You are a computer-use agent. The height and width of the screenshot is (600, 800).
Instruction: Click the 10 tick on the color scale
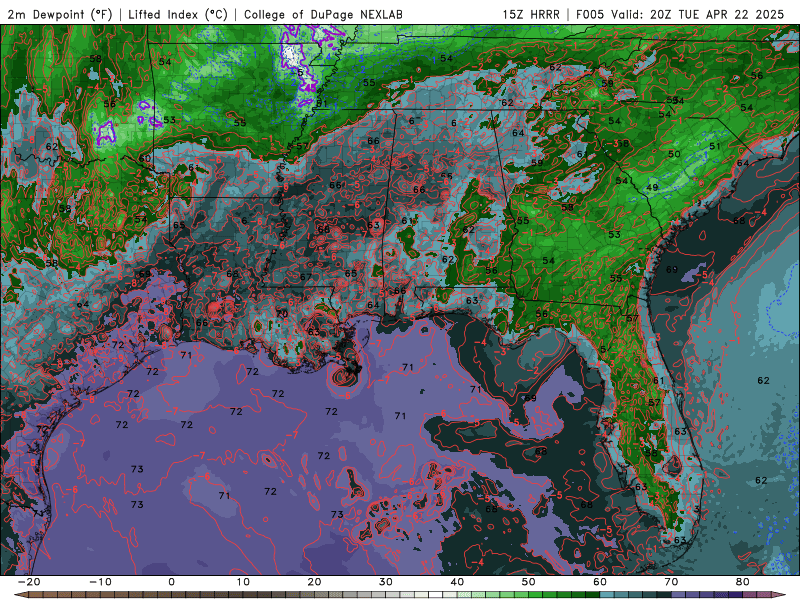pos(243,582)
